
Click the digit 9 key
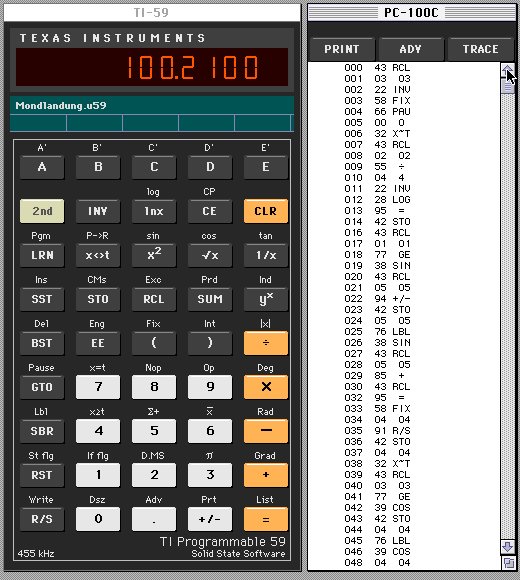[x=209, y=387]
